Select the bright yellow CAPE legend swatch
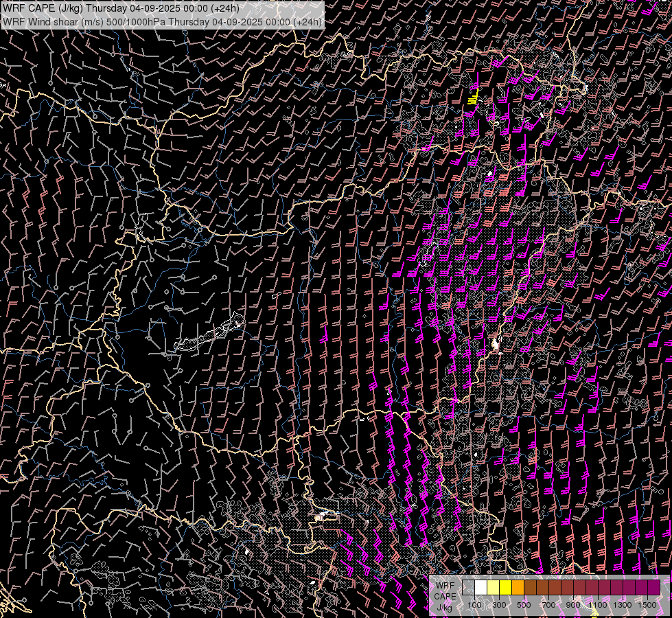Screen dimensions: 672x618 [x=506, y=587]
